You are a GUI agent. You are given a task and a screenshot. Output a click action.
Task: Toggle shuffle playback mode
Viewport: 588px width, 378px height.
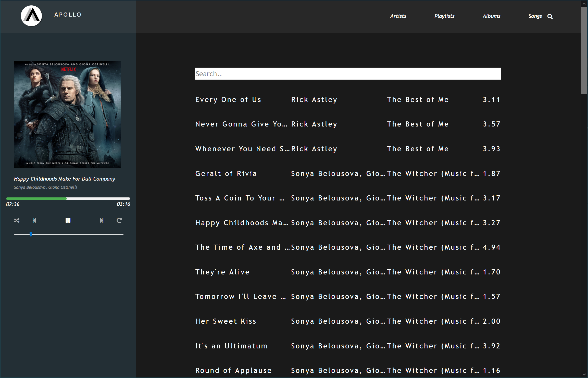pos(17,220)
